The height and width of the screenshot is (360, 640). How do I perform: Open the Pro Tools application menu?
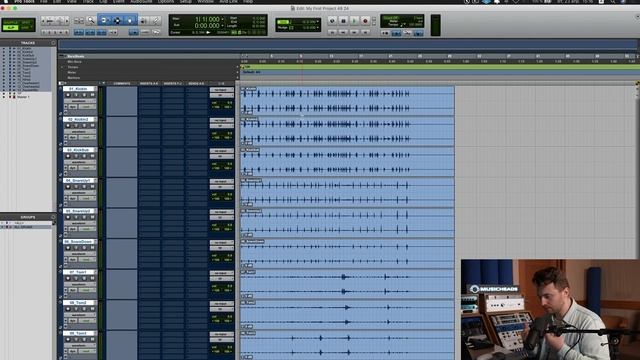(x=24, y=2)
